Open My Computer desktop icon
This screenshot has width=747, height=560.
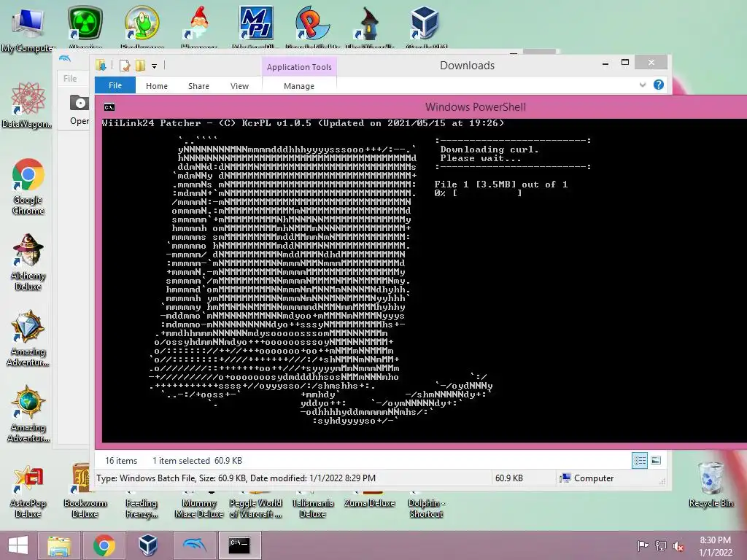28,29
